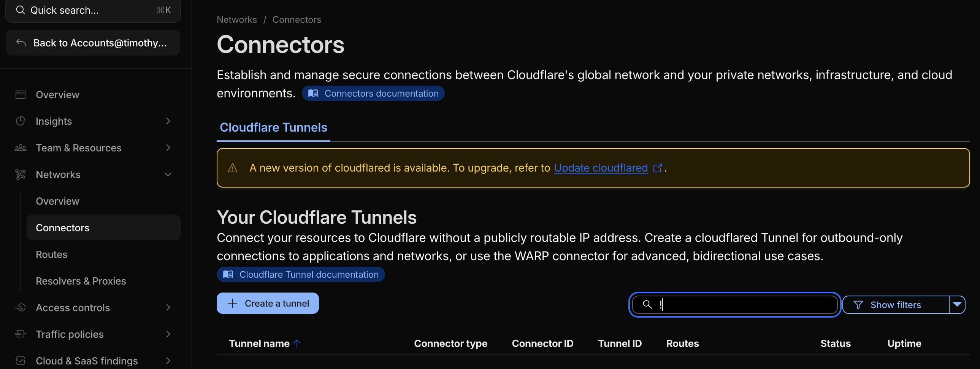
Task: Select the Cloudflare Tunnels tab
Action: (x=273, y=127)
